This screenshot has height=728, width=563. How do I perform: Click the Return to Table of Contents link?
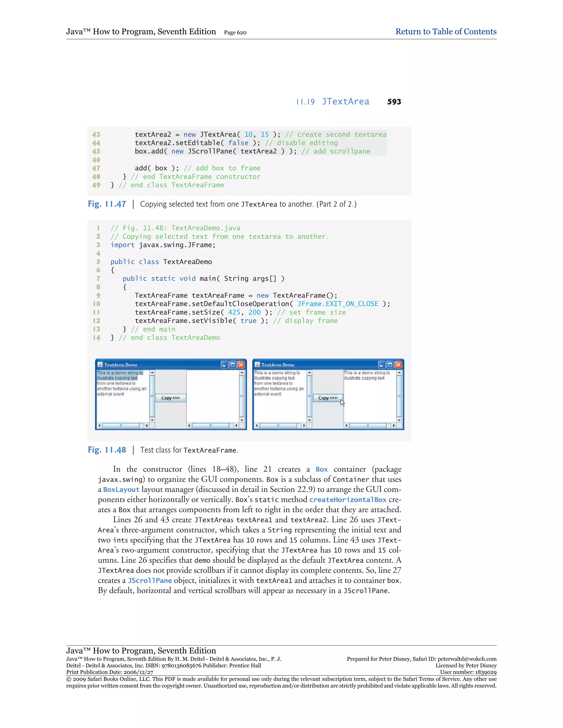[x=446, y=32]
